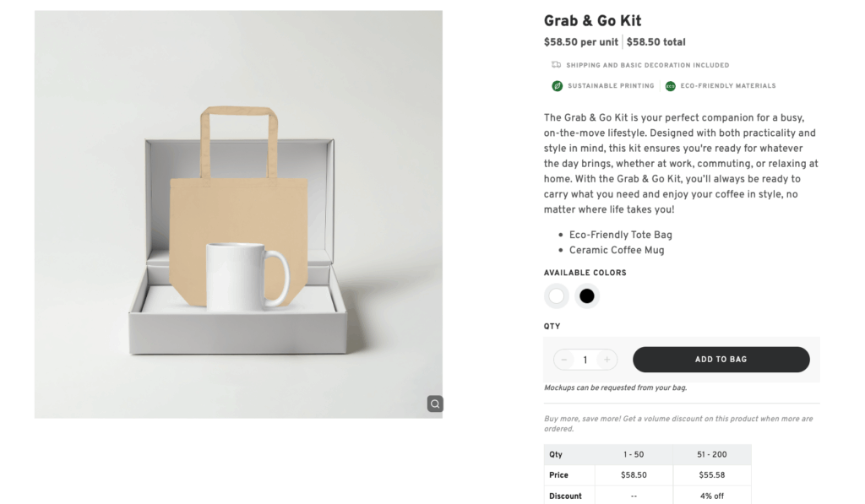
Task: Click the plus icon to increase quantity
Action: point(607,359)
